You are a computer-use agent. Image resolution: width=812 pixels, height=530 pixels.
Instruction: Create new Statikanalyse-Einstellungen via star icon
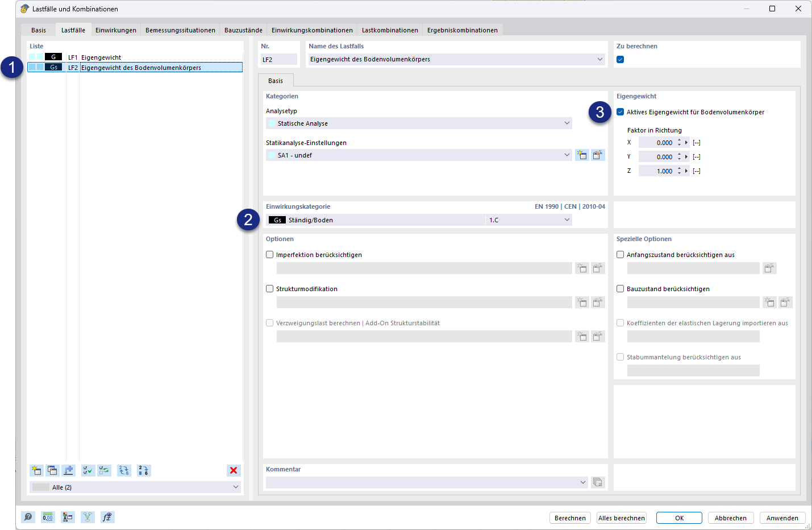coord(582,154)
